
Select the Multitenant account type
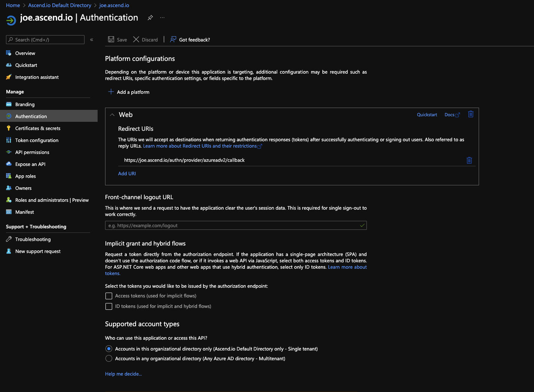tap(109, 358)
